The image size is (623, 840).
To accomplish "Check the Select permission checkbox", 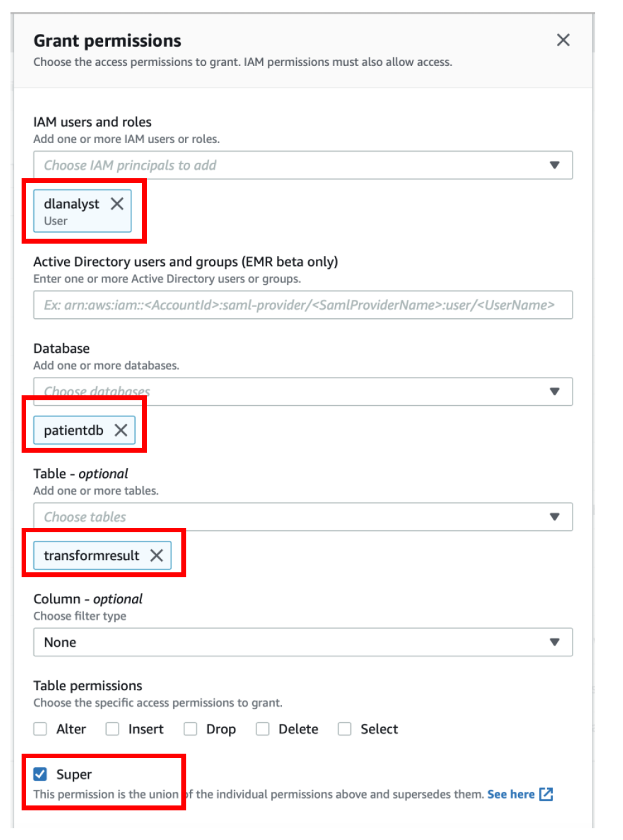I will tap(345, 729).
